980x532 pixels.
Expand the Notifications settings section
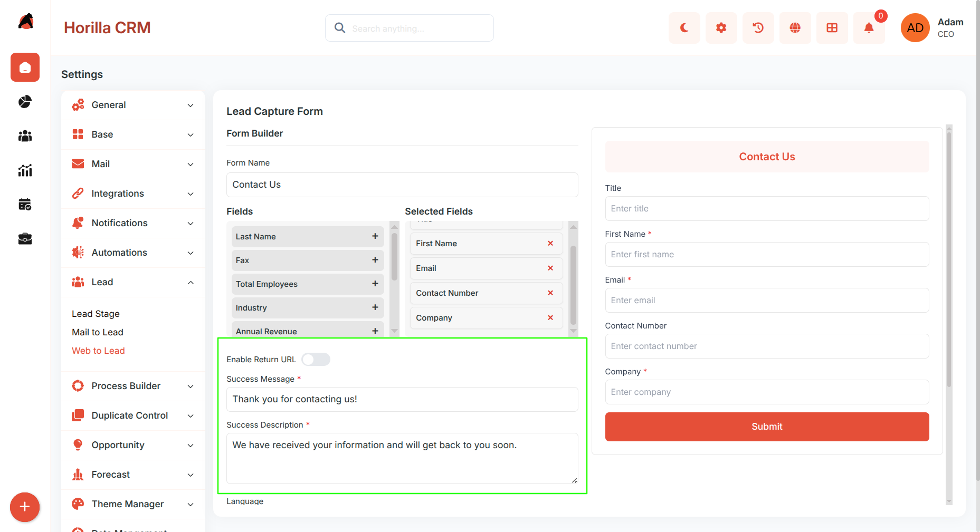pos(133,223)
